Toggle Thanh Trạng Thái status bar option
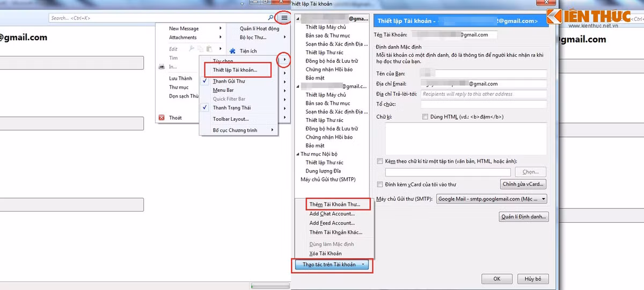The height and width of the screenshot is (290, 644). 231,107
